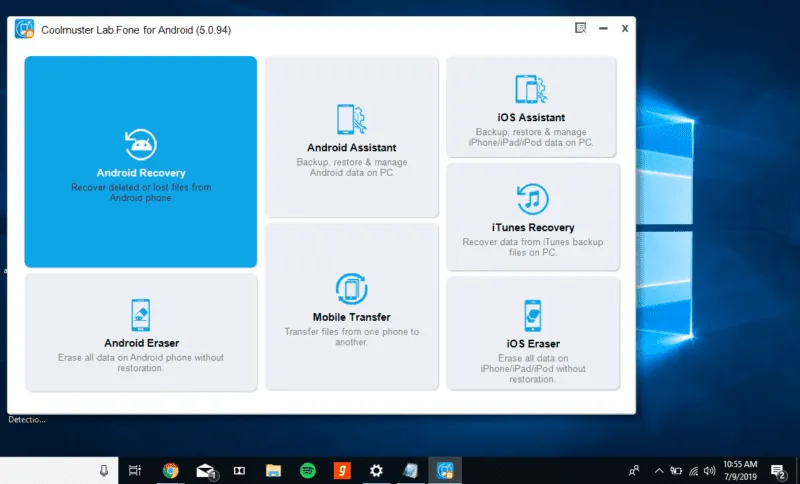Click the Settings gear on the taskbar
The height and width of the screenshot is (484, 800).
tap(376, 470)
